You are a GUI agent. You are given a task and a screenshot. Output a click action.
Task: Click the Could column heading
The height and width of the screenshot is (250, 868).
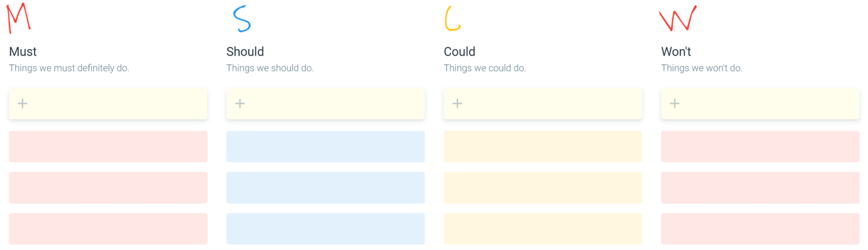[x=459, y=52]
